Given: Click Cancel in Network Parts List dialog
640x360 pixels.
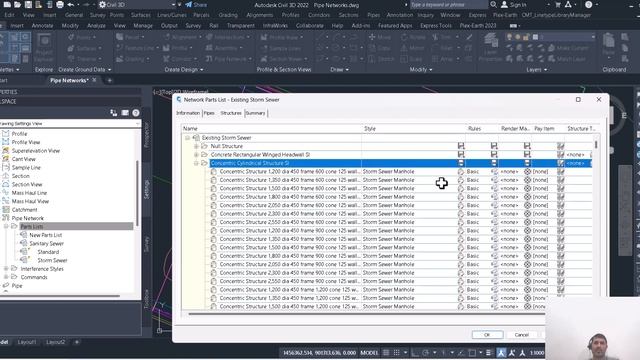Looking at the screenshot, I should coord(522,335).
